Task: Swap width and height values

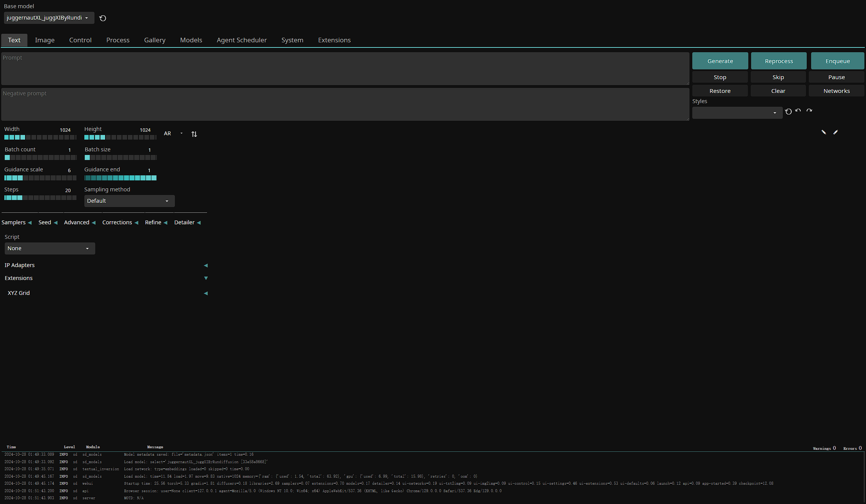Action: tap(194, 134)
